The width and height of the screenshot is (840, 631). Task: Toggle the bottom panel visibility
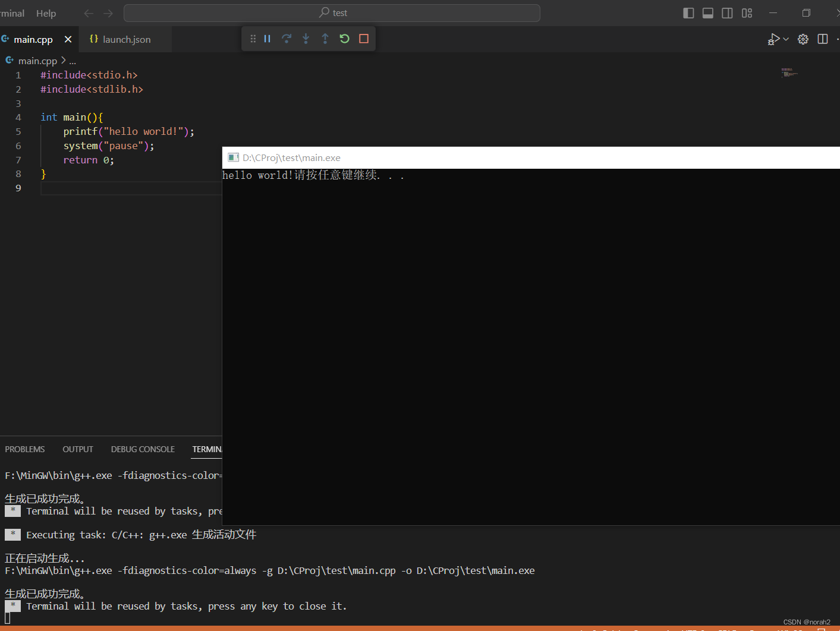pos(707,12)
